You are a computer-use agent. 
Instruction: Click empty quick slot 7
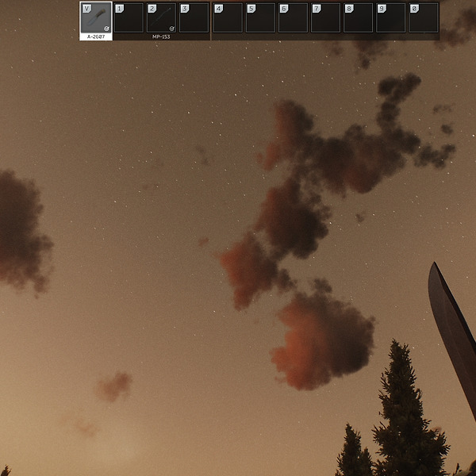tap(326, 17)
